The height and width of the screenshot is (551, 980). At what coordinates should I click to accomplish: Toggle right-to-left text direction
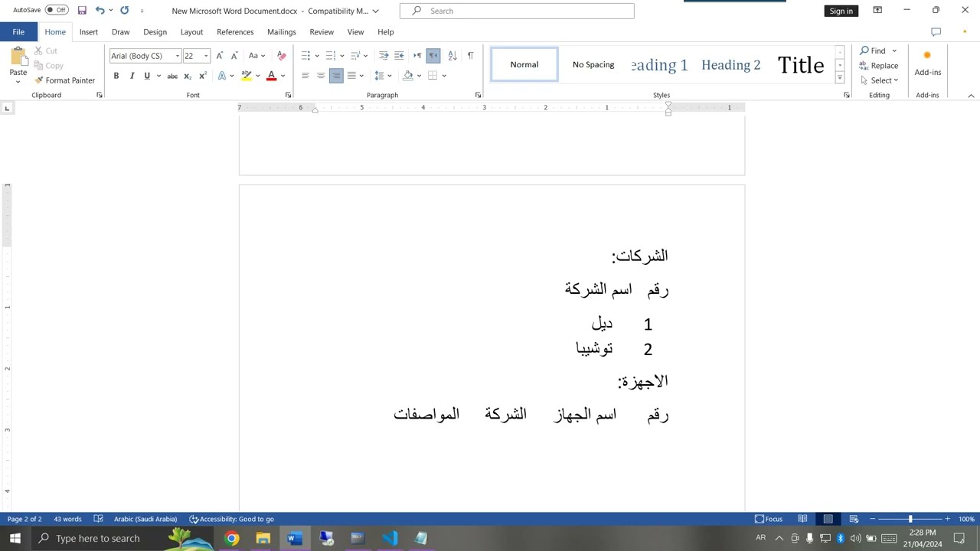[x=433, y=56]
